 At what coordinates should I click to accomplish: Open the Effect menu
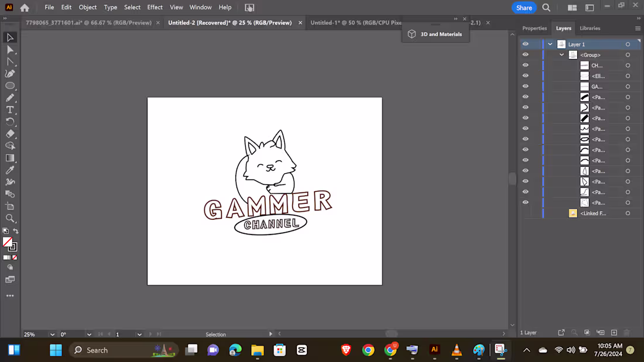[155, 8]
